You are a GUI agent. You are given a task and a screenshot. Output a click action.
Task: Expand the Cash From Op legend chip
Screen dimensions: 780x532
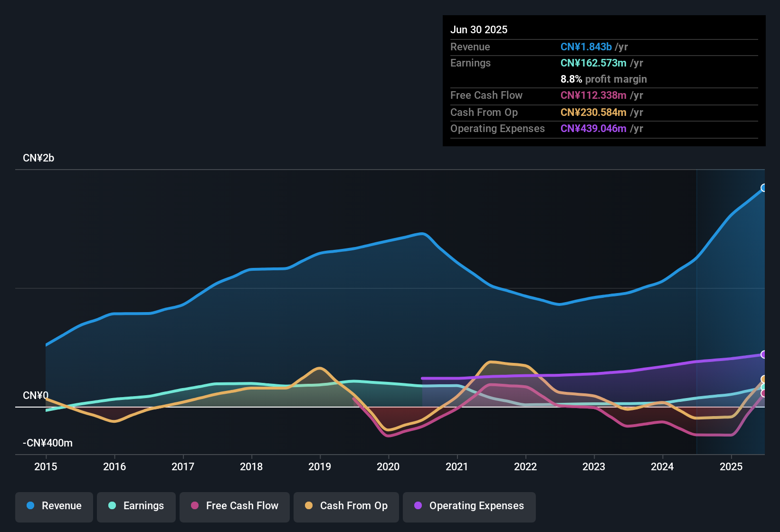pyautogui.click(x=346, y=506)
